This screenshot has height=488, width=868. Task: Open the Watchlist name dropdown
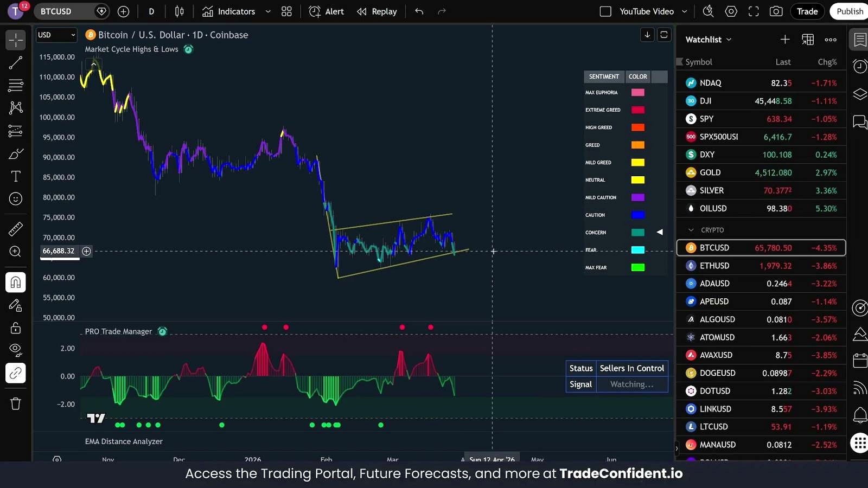click(x=709, y=40)
